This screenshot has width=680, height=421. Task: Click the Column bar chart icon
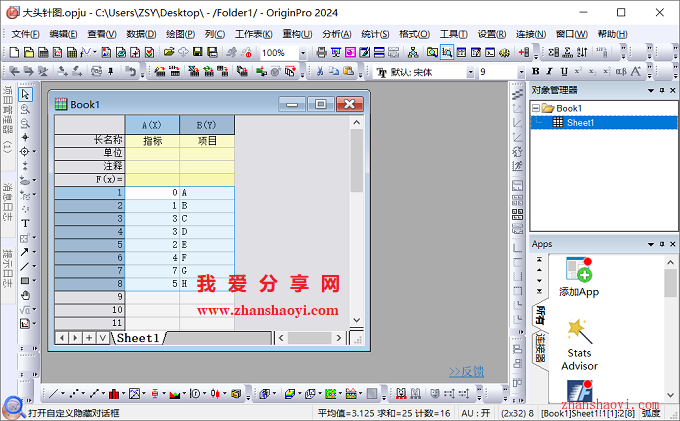114,394
